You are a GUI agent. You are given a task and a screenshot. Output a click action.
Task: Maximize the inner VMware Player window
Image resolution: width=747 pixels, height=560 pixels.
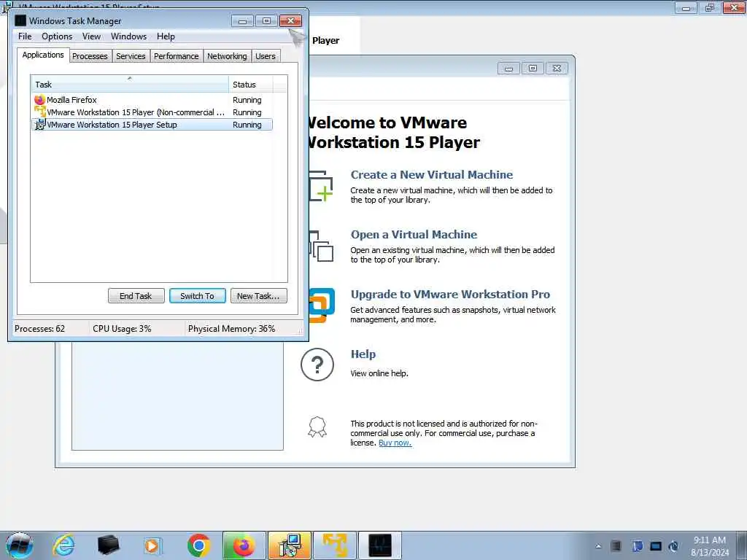click(533, 69)
